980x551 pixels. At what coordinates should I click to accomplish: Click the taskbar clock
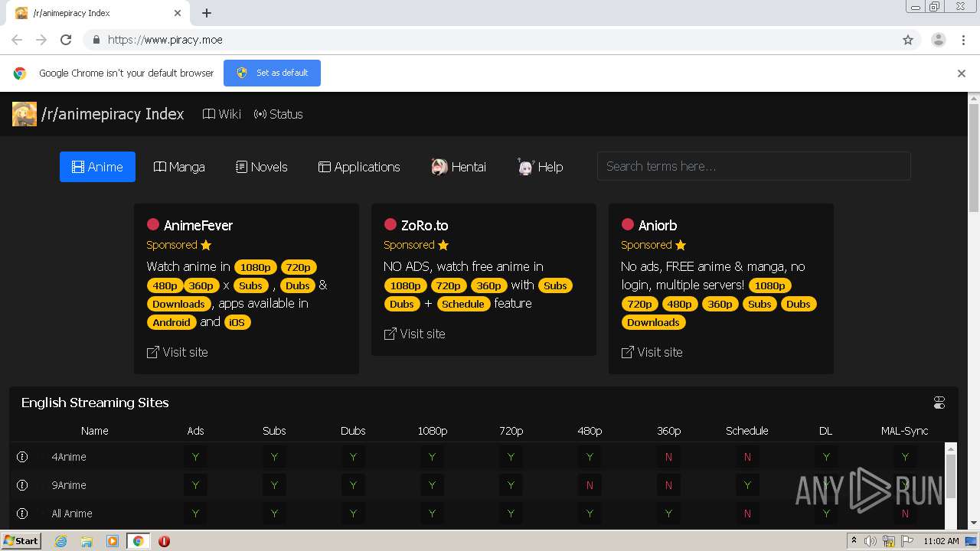click(x=941, y=541)
